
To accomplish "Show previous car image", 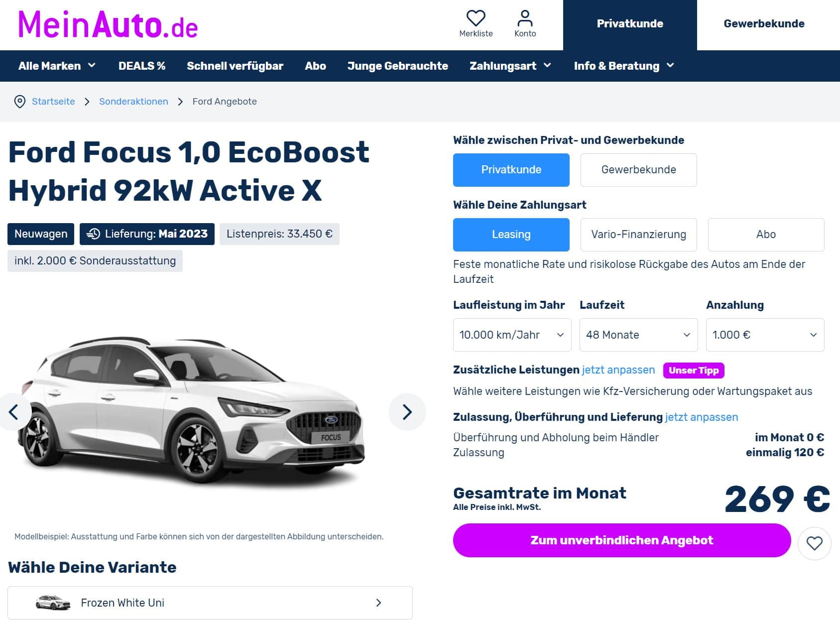I will click(x=13, y=412).
